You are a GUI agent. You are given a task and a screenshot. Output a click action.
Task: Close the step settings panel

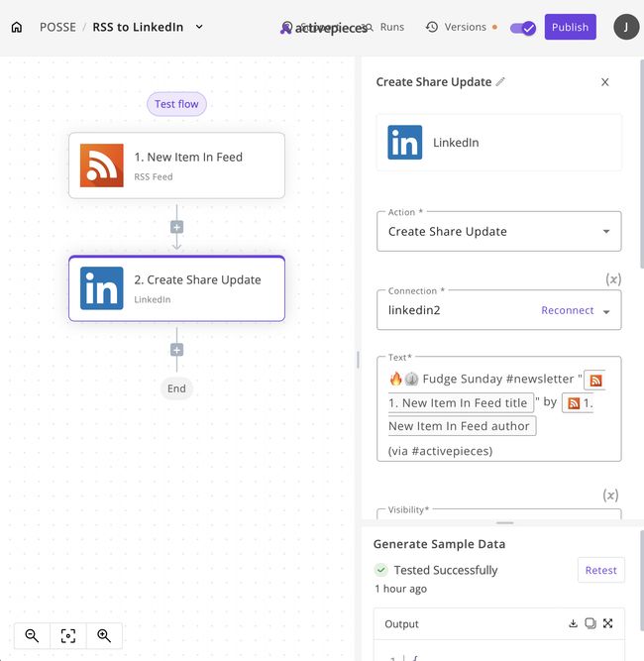[x=604, y=82]
